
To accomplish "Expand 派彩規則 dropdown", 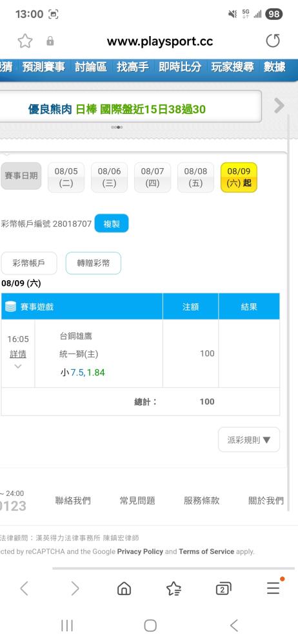I will (x=249, y=440).
